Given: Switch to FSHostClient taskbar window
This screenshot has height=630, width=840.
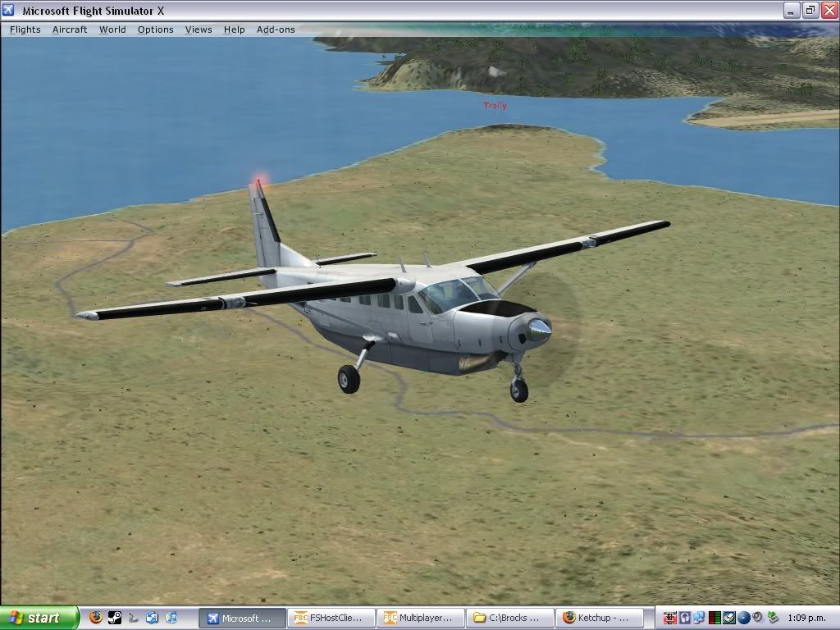Looking at the screenshot, I should coord(331,618).
